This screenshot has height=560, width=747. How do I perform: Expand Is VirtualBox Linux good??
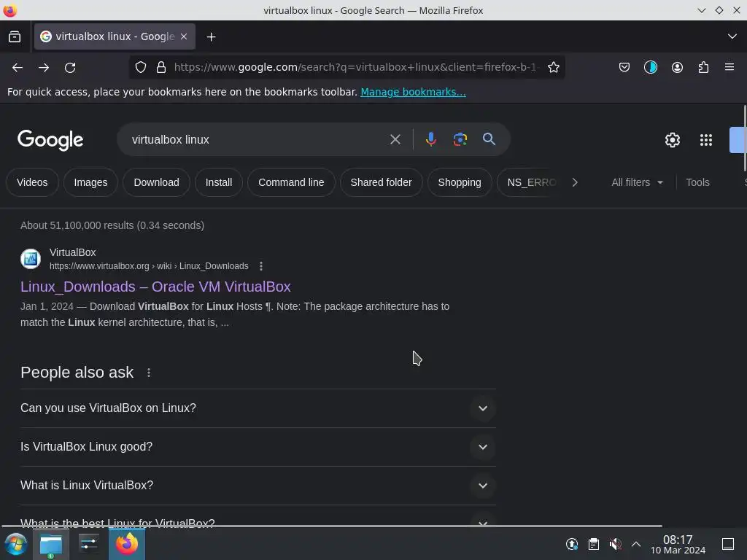(x=258, y=447)
